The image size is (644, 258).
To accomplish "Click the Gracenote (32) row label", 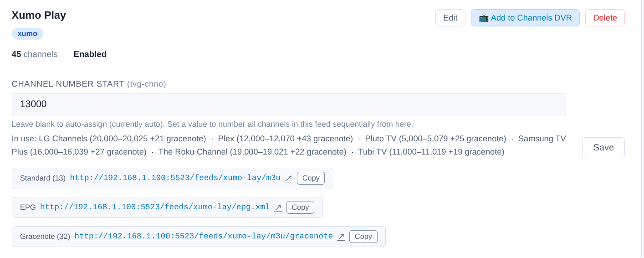I will click(x=45, y=237).
